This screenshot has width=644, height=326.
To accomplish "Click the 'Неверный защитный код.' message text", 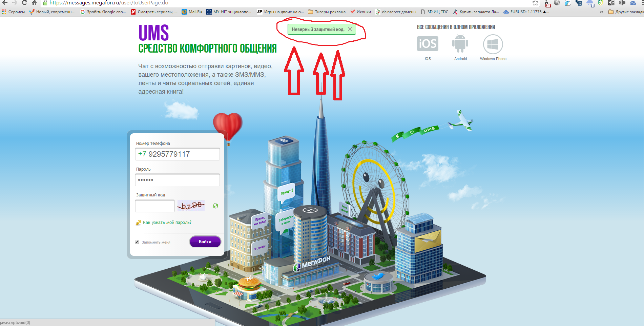I will [318, 30].
